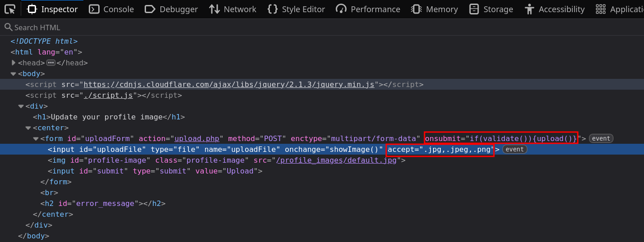
Task: Click the ellipsis badge inside head tag
Action: pos(51,63)
